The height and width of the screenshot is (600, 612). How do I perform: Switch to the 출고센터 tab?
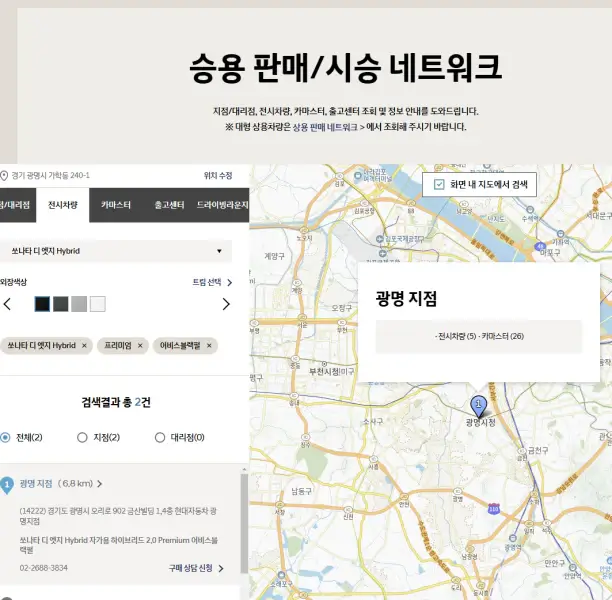tap(169, 205)
